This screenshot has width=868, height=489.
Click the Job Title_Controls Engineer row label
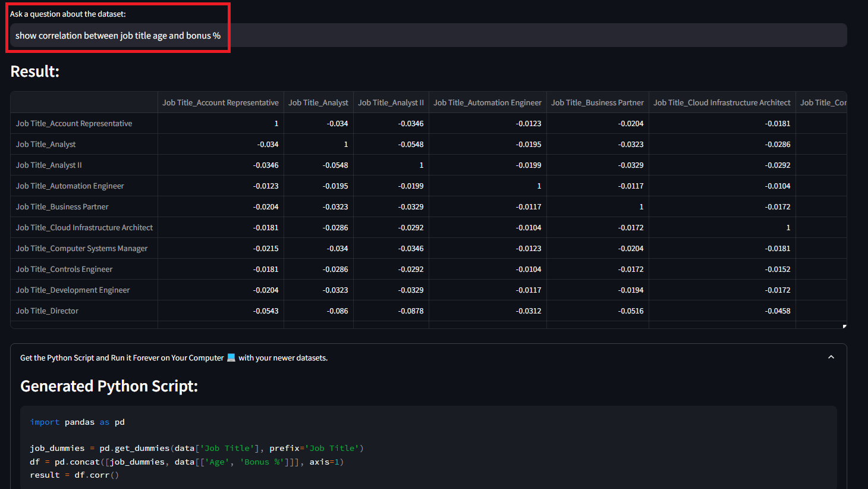coord(84,269)
